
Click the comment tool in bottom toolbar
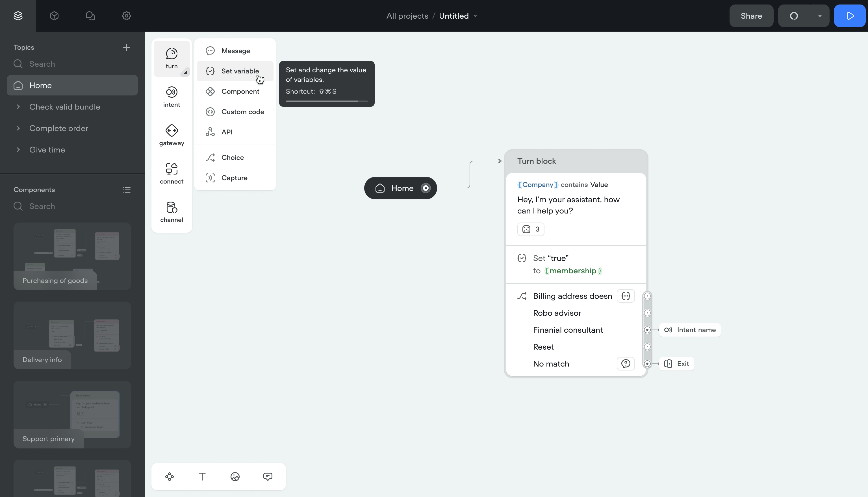[268, 476]
